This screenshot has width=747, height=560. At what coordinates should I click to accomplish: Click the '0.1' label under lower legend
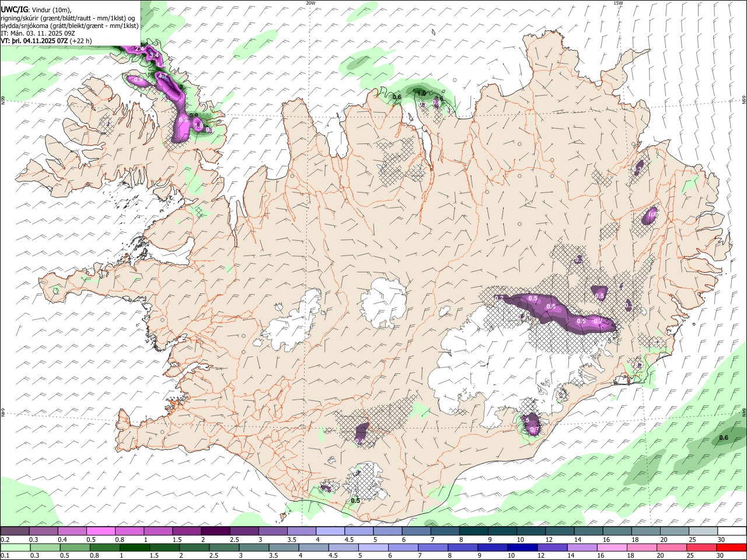[5, 555]
